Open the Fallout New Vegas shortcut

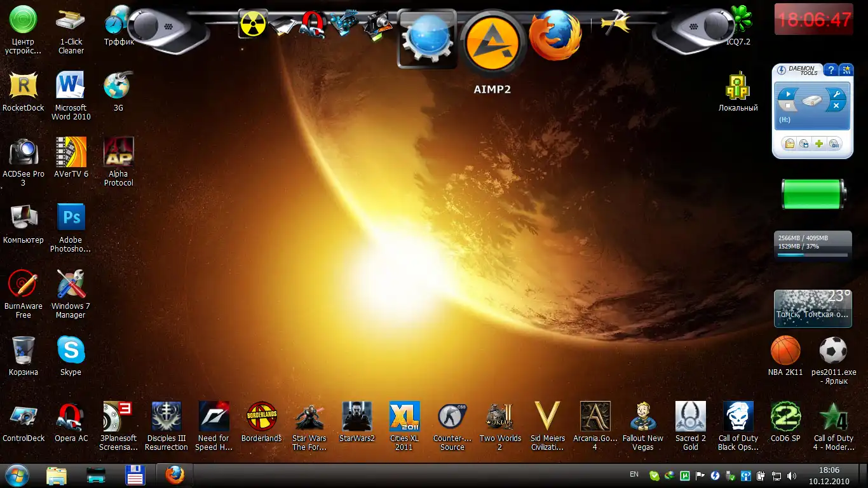click(x=642, y=417)
